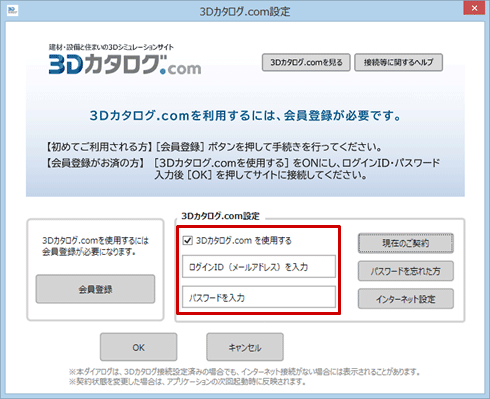Focus the パスワードを入力 field
This screenshot has width=490, height=399.
[259, 297]
